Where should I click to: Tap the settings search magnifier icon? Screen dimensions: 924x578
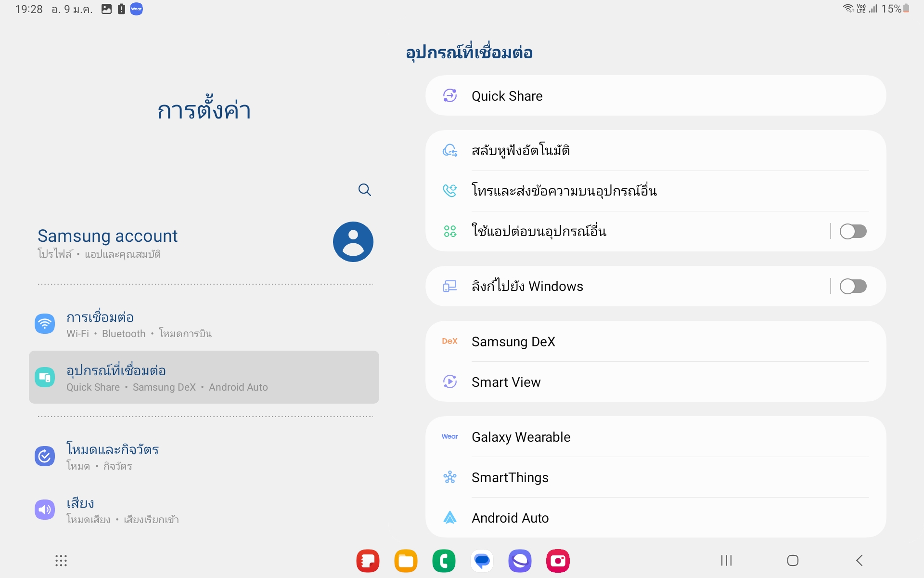pyautogui.click(x=365, y=190)
